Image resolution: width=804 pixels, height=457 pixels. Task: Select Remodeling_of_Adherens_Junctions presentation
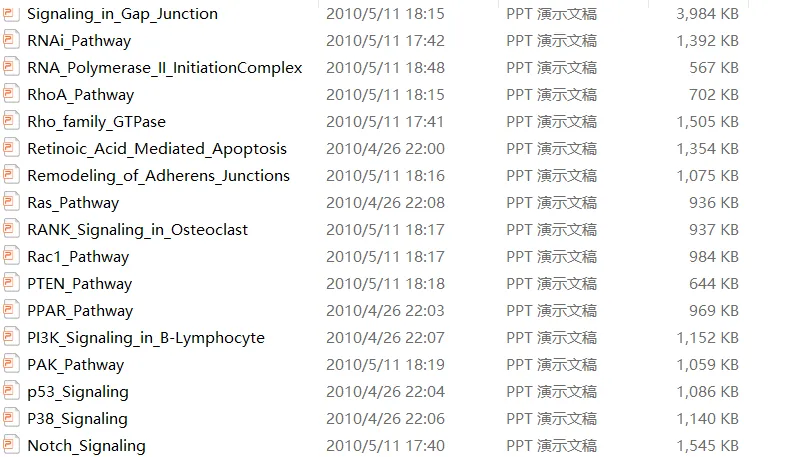click(158, 176)
